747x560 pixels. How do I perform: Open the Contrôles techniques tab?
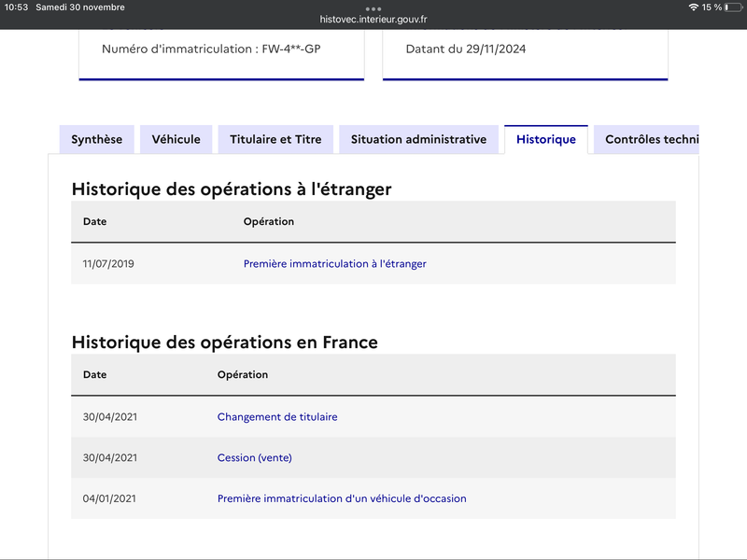click(x=646, y=139)
